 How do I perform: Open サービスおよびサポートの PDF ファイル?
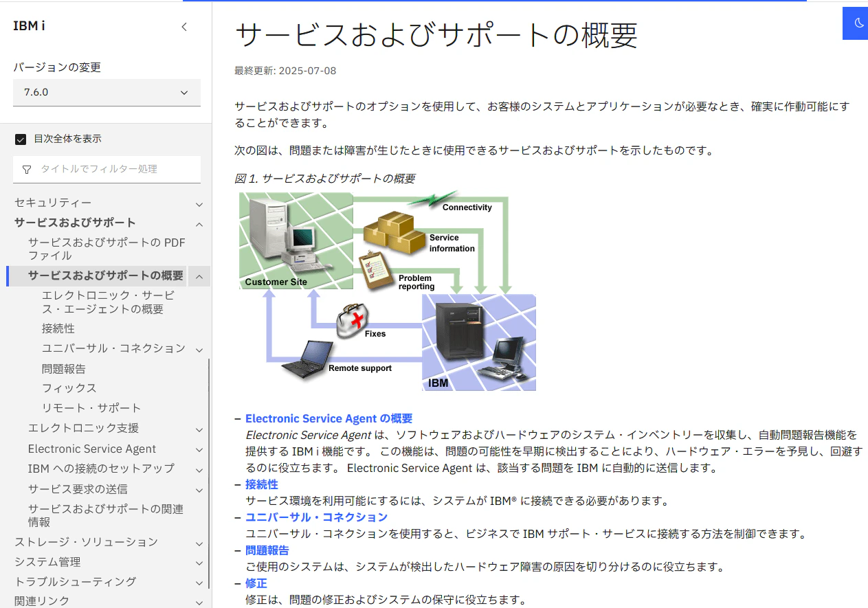[x=107, y=249]
